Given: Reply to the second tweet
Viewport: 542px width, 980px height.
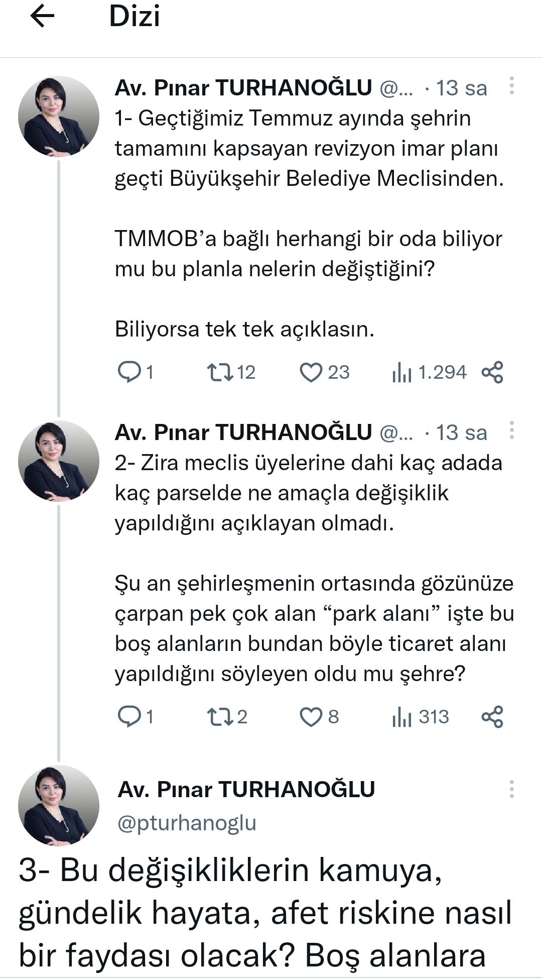Looking at the screenshot, I should pyautogui.click(x=129, y=717).
